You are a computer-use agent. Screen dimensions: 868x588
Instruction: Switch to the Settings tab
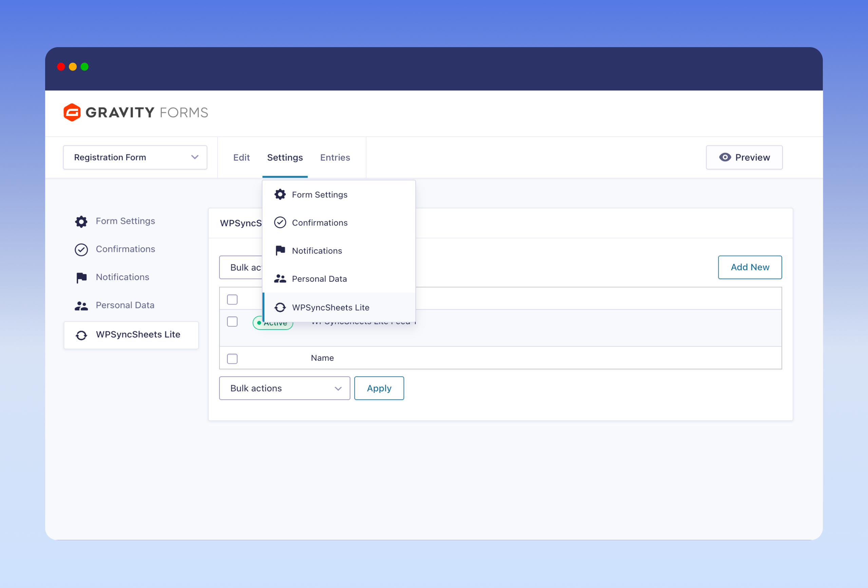pyautogui.click(x=285, y=158)
